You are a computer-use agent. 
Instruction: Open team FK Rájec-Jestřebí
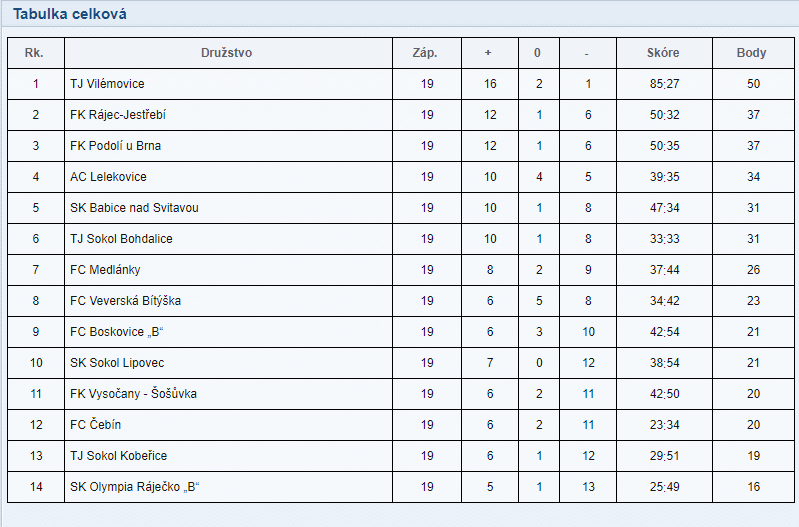118,115
